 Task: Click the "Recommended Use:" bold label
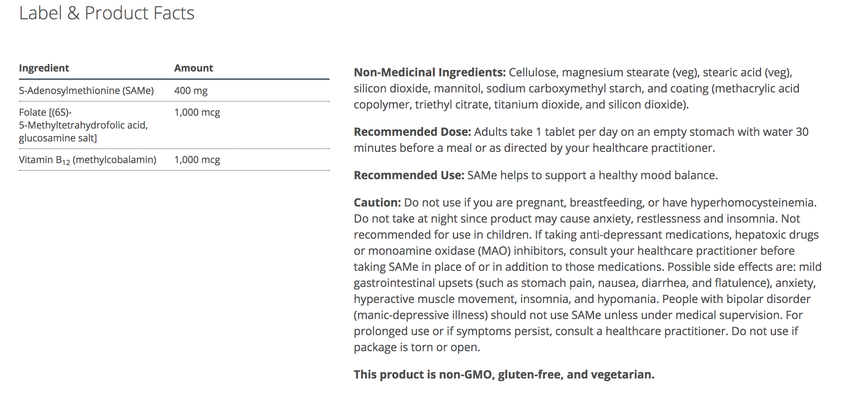click(x=409, y=175)
